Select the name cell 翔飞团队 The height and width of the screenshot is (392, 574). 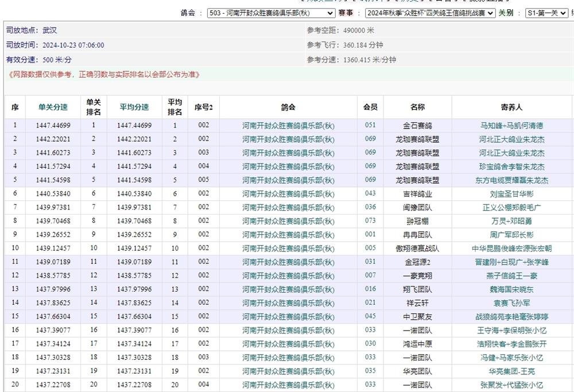pos(417,289)
